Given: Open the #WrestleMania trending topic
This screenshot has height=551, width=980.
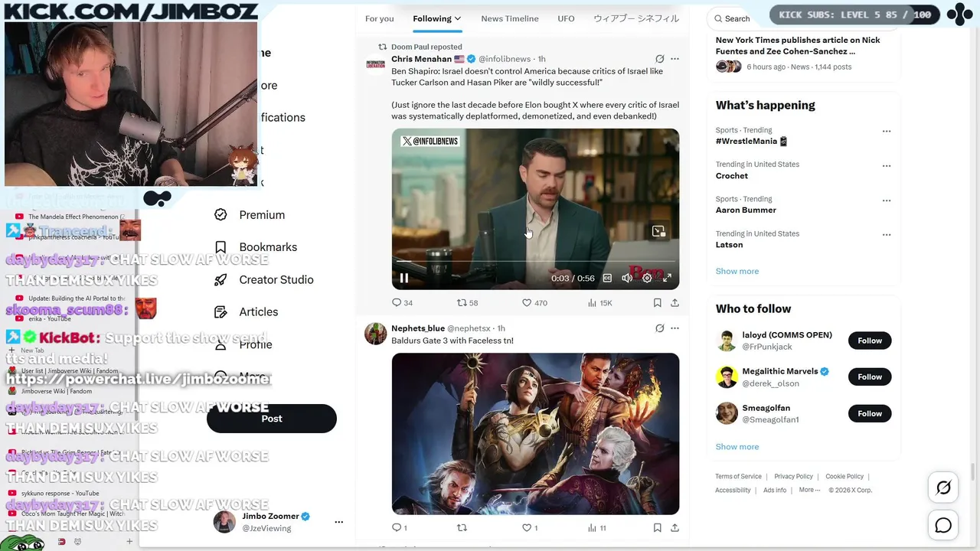Looking at the screenshot, I should (751, 141).
